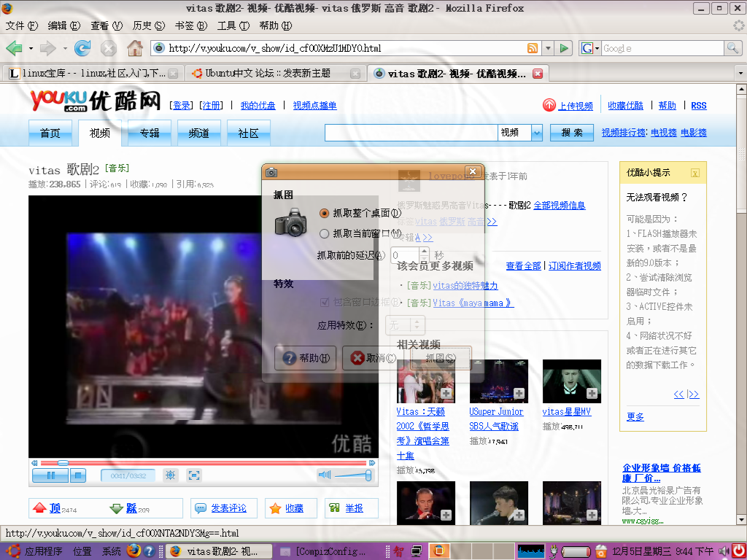Click the video volume slider handle
747x560 pixels.
coord(368,475)
